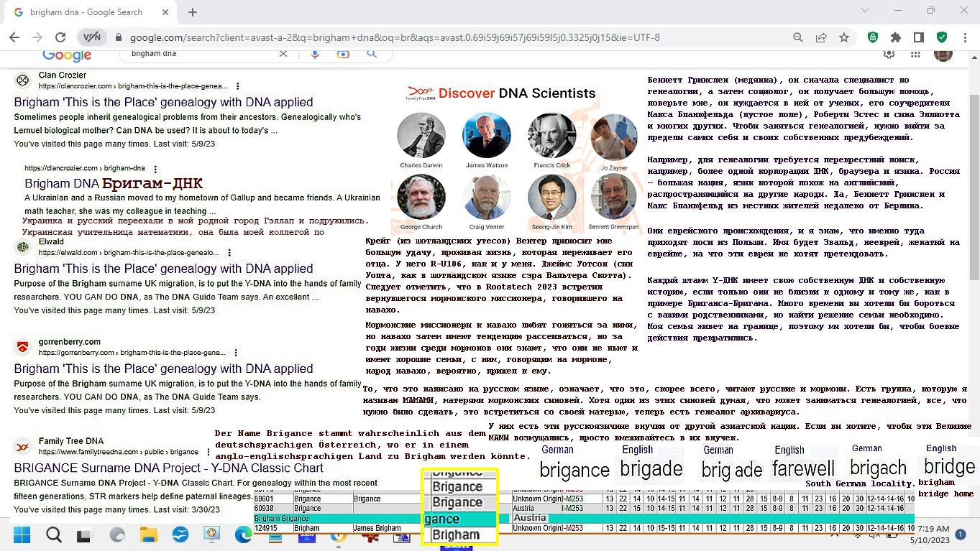The image size is (980, 551).
Task: Click the Jo Zayner portrait
Action: tap(614, 137)
